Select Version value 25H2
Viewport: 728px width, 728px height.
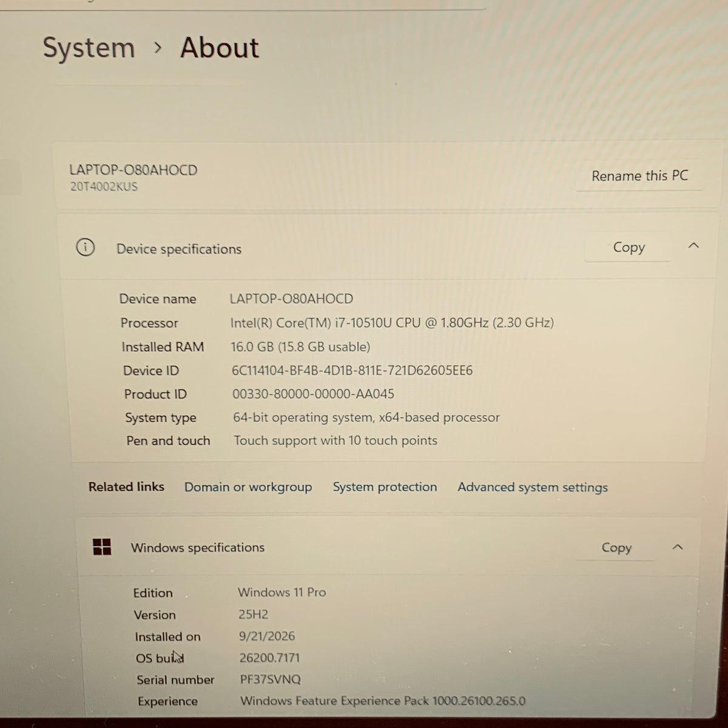pyautogui.click(x=254, y=614)
